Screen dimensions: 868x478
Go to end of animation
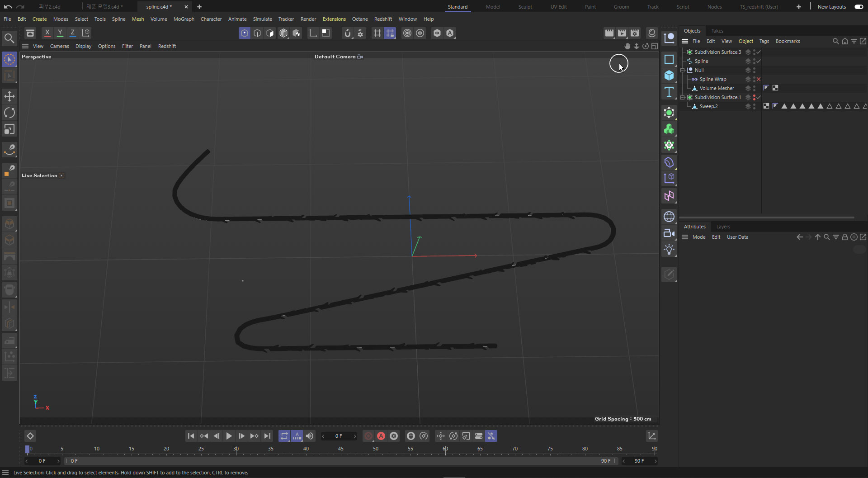click(267, 436)
